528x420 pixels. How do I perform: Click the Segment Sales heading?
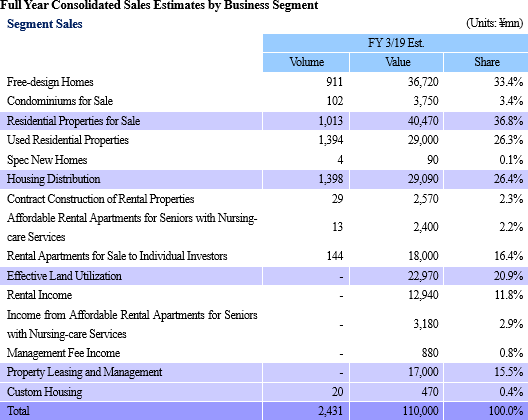pyautogui.click(x=44, y=24)
